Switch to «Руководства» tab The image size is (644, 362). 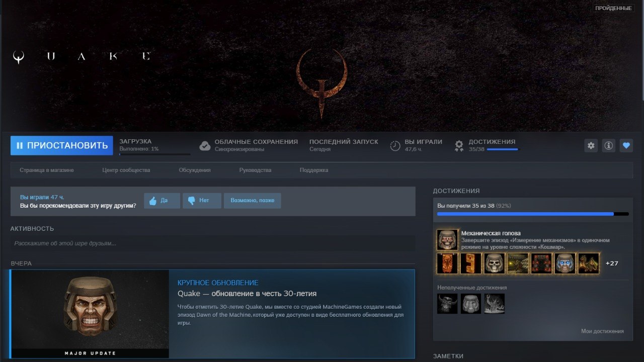(255, 170)
